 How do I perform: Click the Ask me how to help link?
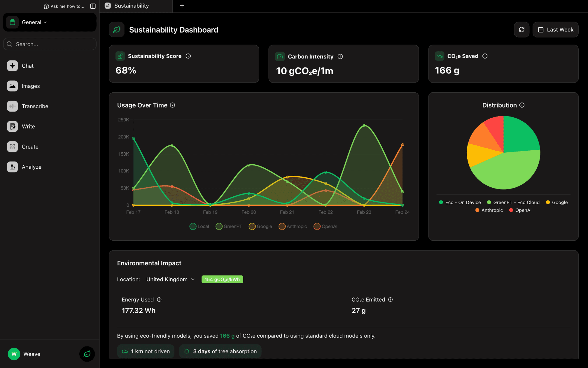tap(64, 6)
